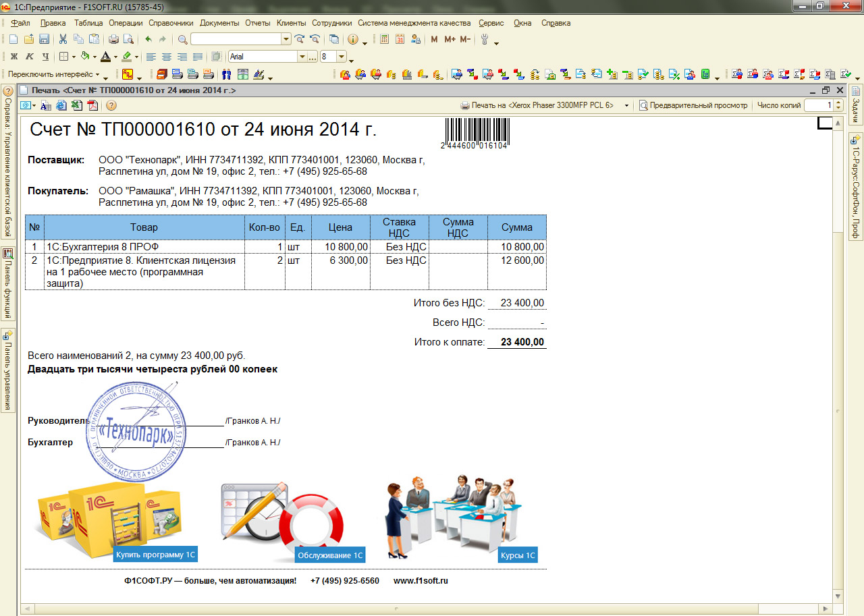The height and width of the screenshot is (616, 864).
Task: Open the Задачи side panel tab
Action: click(x=856, y=106)
